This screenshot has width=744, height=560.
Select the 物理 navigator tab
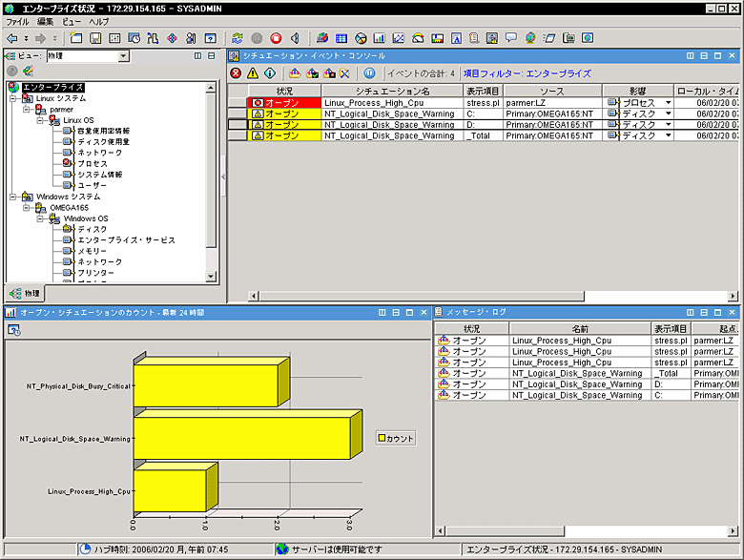pos(26,292)
